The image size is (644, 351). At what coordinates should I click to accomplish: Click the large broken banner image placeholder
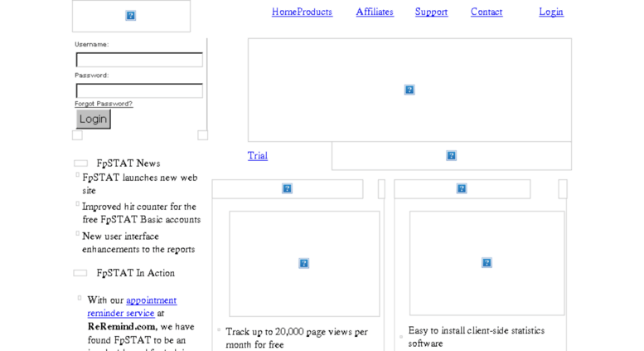409,90
